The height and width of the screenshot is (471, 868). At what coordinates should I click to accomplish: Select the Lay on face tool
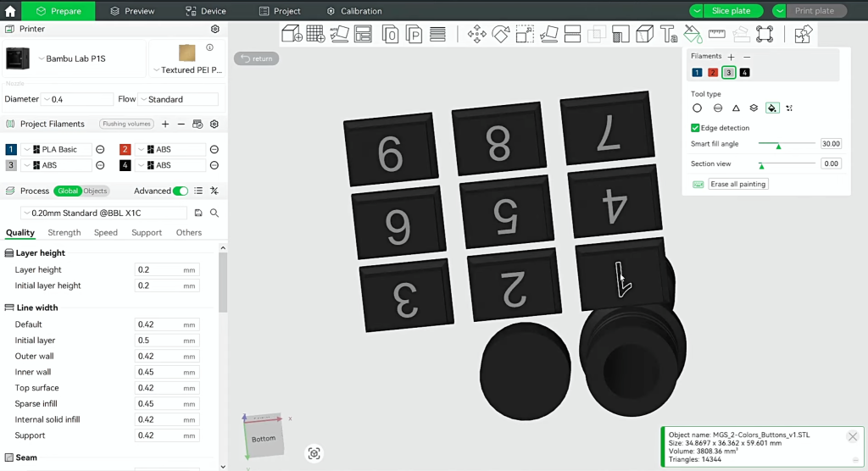pos(548,35)
